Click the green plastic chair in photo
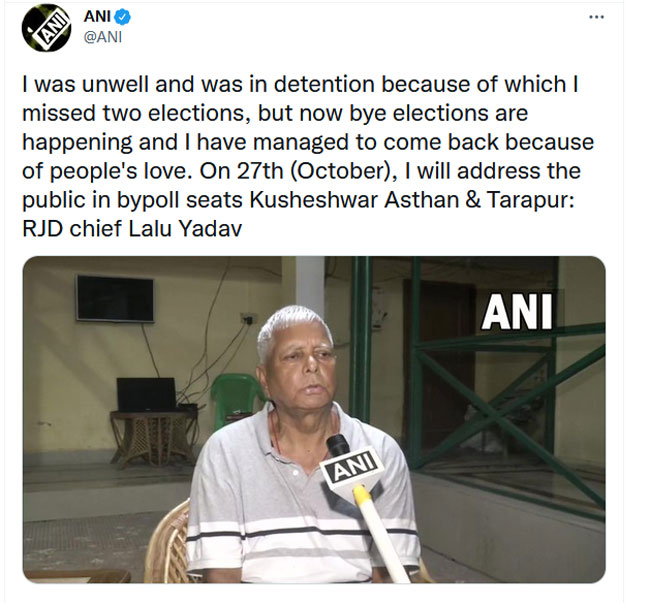Image resolution: width=650 pixels, height=603 pixels. coord(236,400)
